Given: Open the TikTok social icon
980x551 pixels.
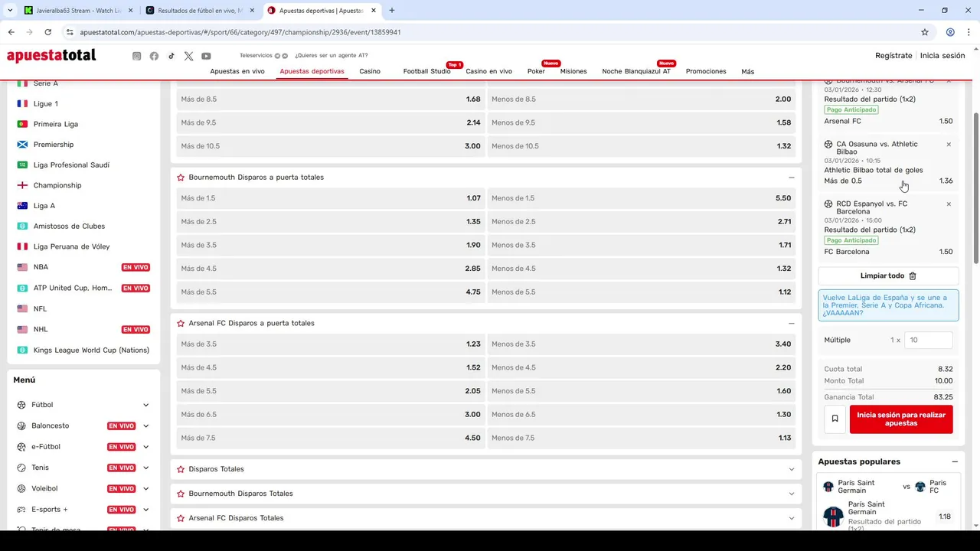Looking at the screenshot, I should pos(171,56).
